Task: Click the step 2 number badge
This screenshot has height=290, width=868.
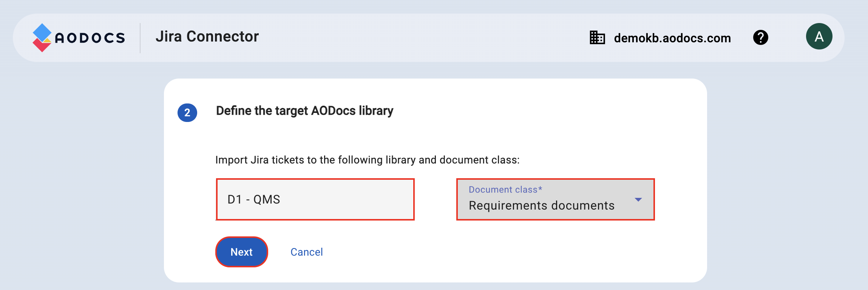Action: click(187, 113)
